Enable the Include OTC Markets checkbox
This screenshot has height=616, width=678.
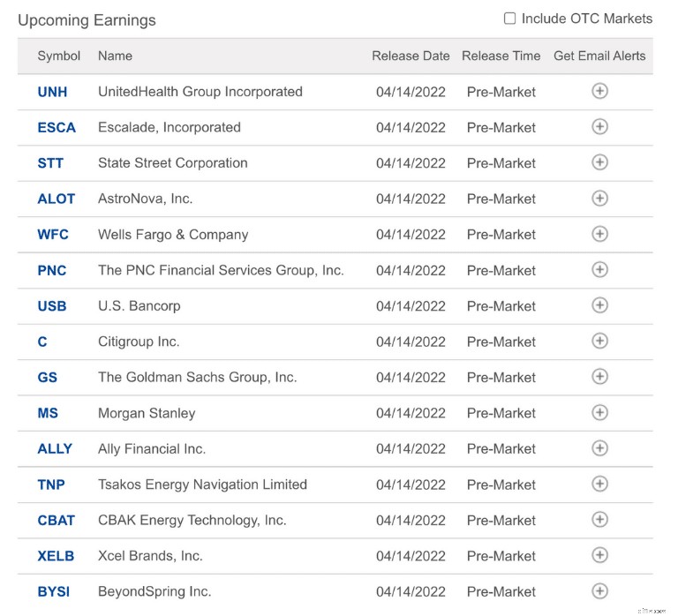tap(509, 19)
